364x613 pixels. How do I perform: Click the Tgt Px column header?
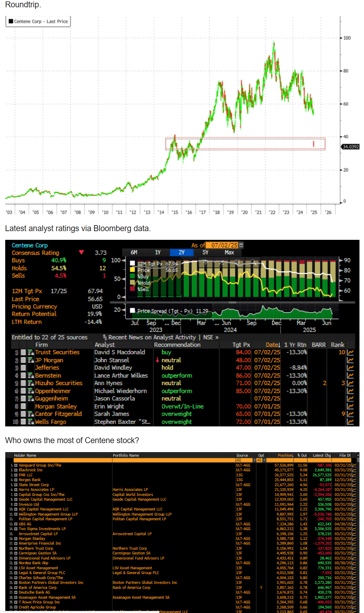click(241, 345)
